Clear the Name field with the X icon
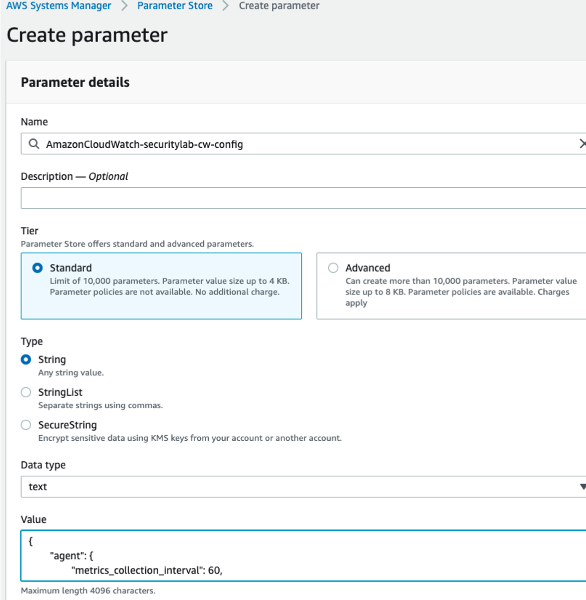The height and width of the screenshot is (600, 586). click(582, 144)
